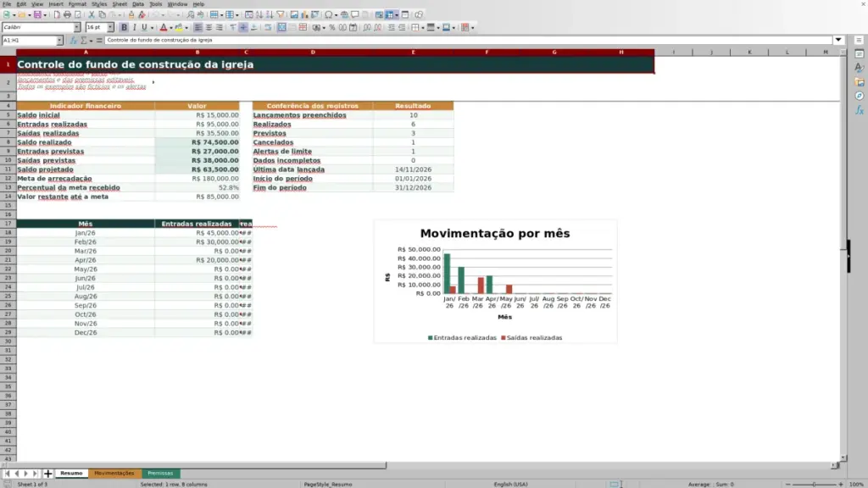Click the AutoFilter funnel icon
Viewport: 868px width, 488px height.
click(x=281, y=15)
